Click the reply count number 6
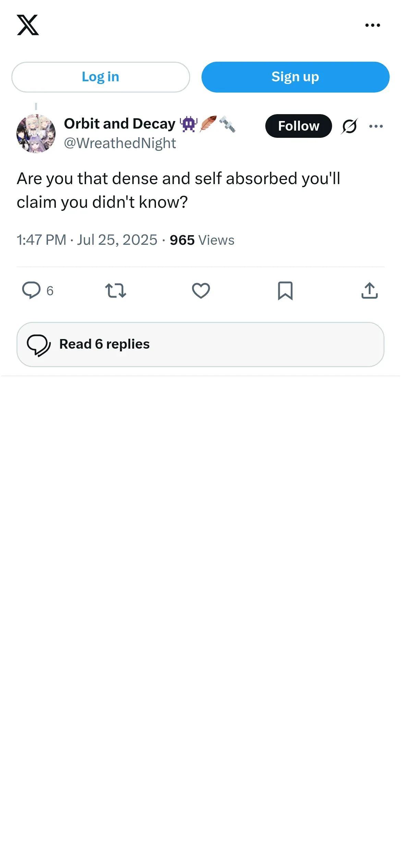The height and width of the screenshot is (868, 401). [x=50, y=291]
